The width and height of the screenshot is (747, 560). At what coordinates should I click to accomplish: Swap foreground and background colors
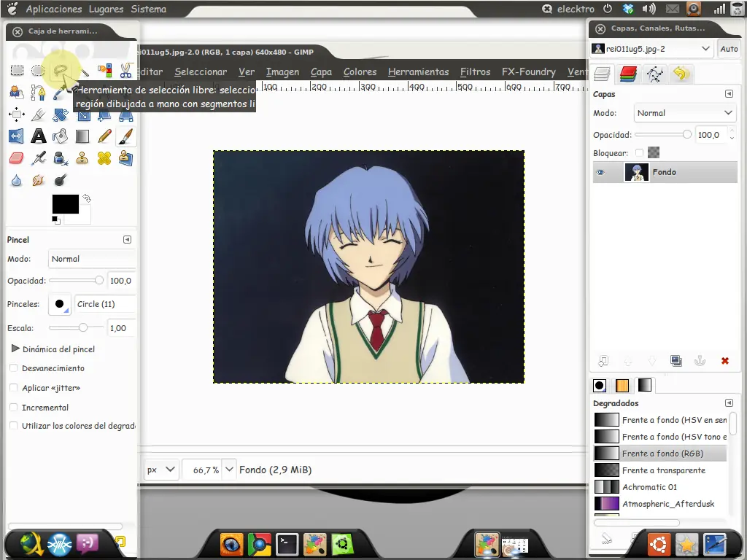pos(87,198)
